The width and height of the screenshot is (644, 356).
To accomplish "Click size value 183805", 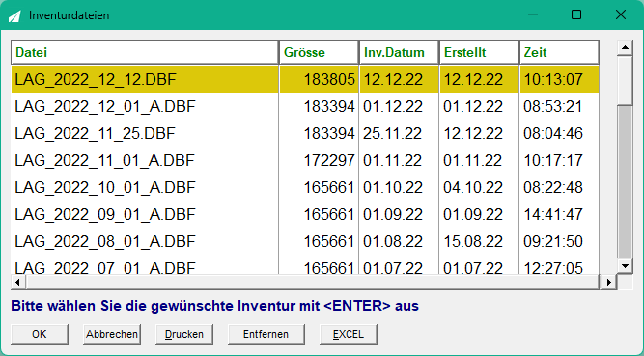I will [329, 79].
